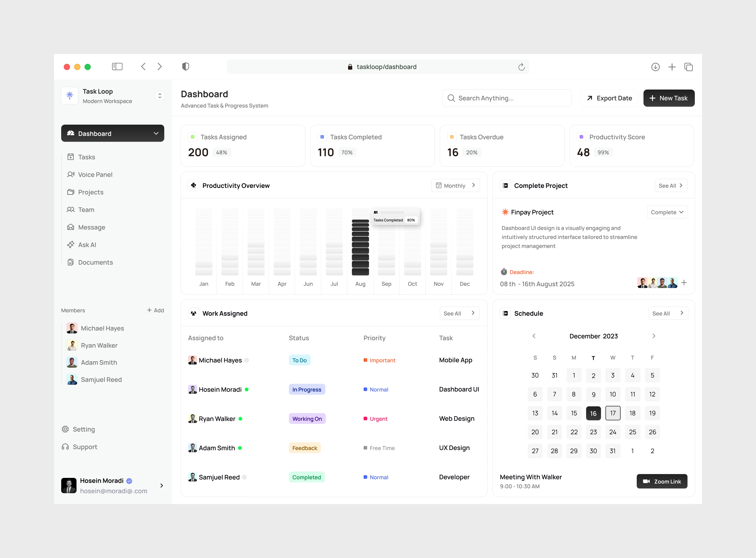Open Ask AI in the sidebar

[x=87, y=245]
